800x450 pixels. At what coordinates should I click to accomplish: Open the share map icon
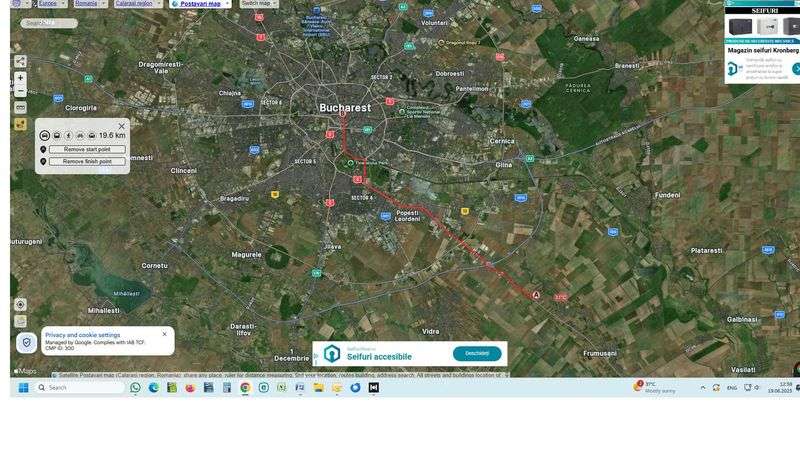pyautogui.click(x=20, y=62)
